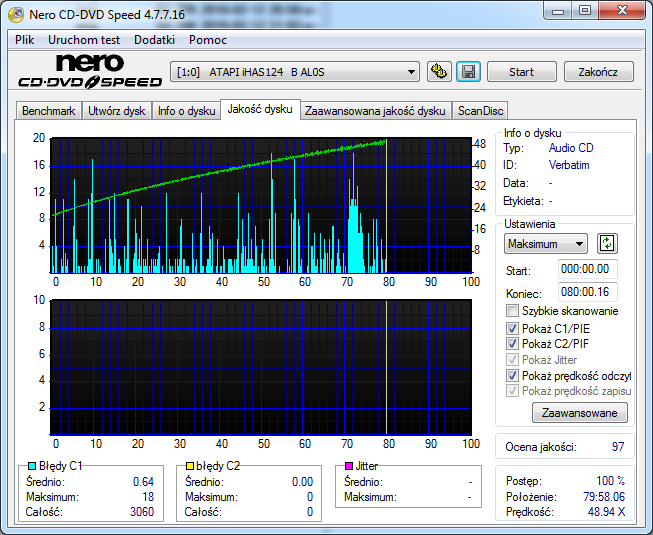This screenshot has width=653, height=535.
Task: Click the C1 Średnio value 0.64
Action: (143, 482)
